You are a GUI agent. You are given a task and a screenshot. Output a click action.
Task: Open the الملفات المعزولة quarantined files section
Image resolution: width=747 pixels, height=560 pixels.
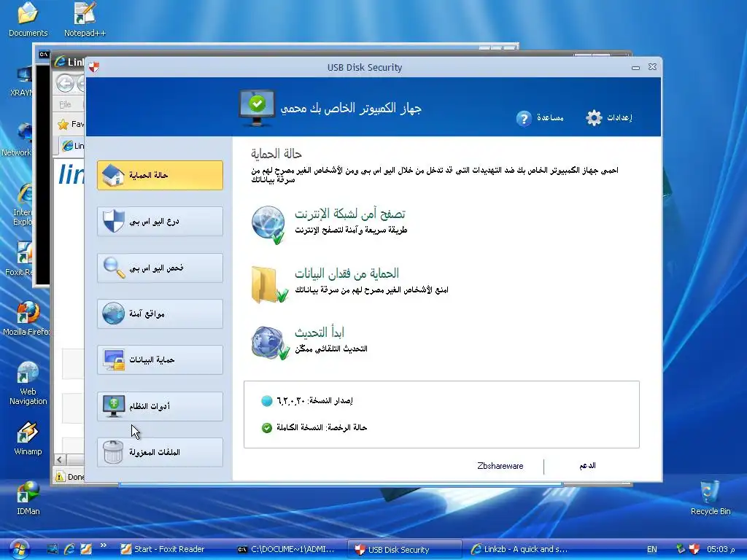(x=160, y=452)
